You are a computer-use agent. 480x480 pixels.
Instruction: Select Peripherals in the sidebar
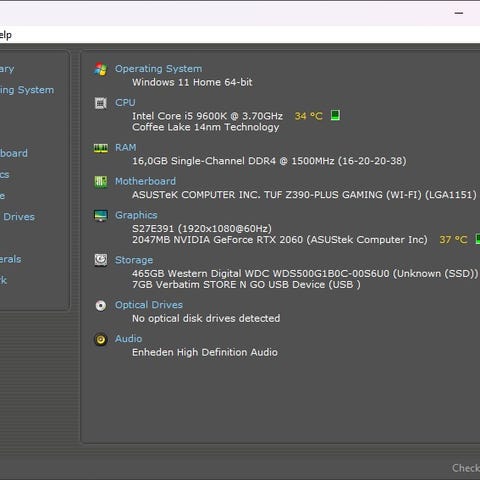[10, 259]
